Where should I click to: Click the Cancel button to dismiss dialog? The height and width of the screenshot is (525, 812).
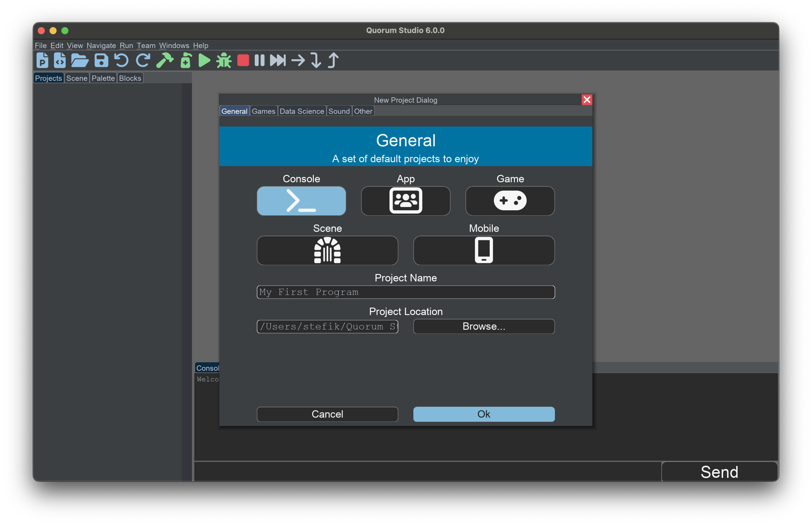(327, 414)
